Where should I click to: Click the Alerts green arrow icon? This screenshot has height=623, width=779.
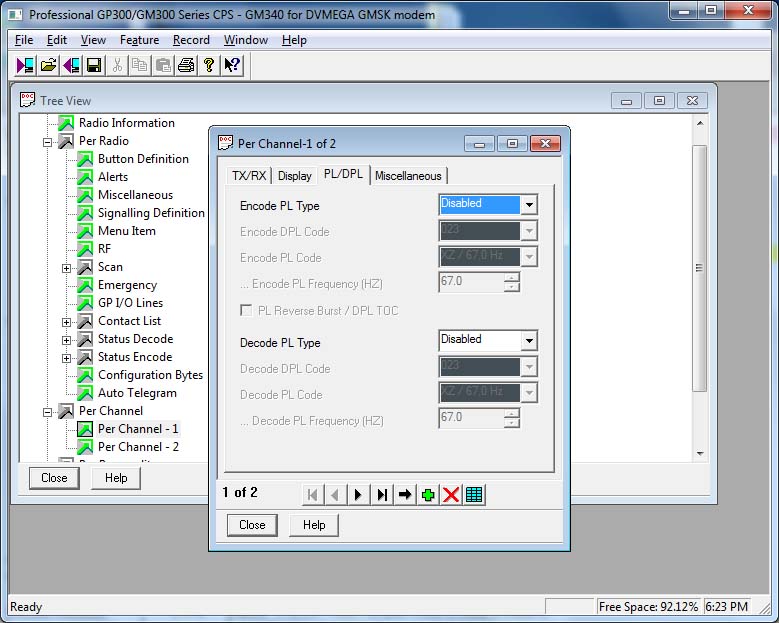pos(85,177)
